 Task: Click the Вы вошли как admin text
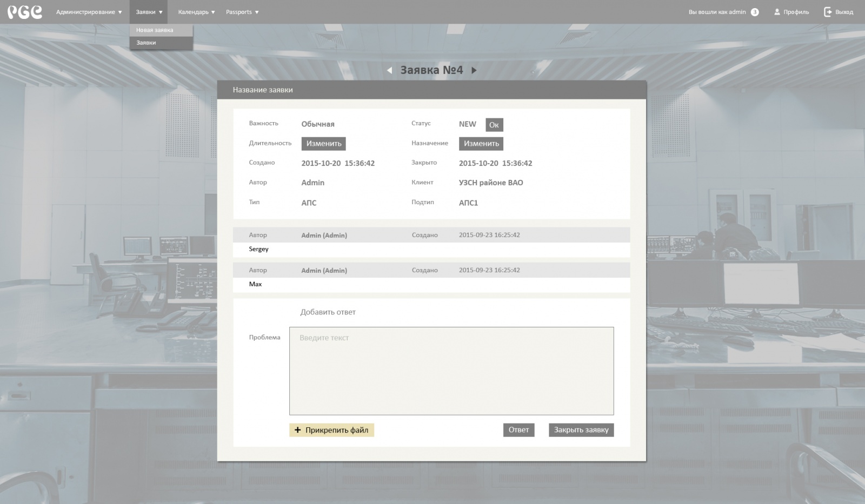[x=717, y=12]
